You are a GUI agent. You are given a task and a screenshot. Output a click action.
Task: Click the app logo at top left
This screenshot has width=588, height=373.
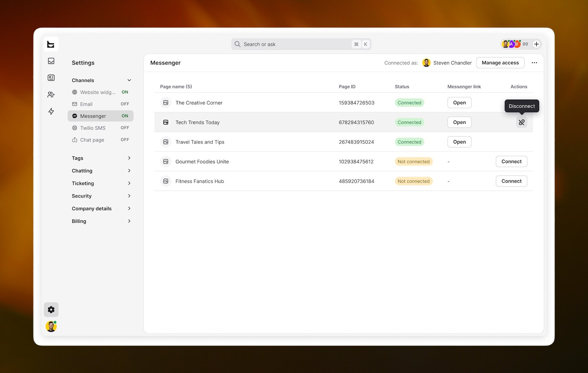coord(51,44)
